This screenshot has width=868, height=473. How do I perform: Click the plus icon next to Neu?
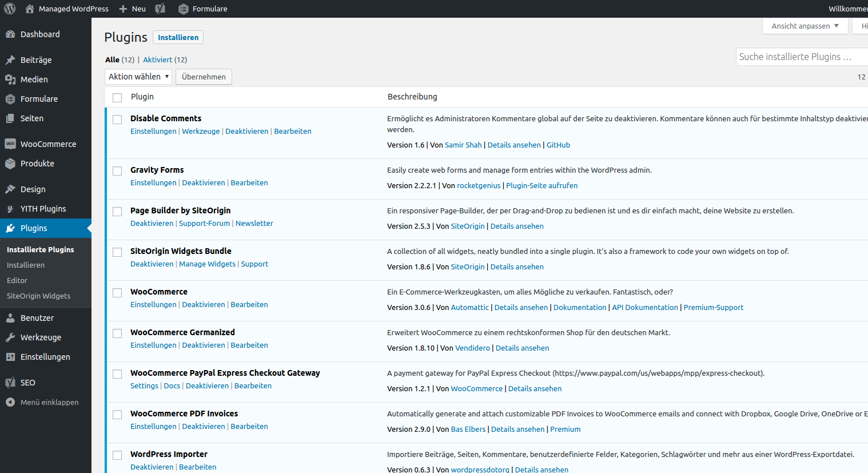(123, 9)
